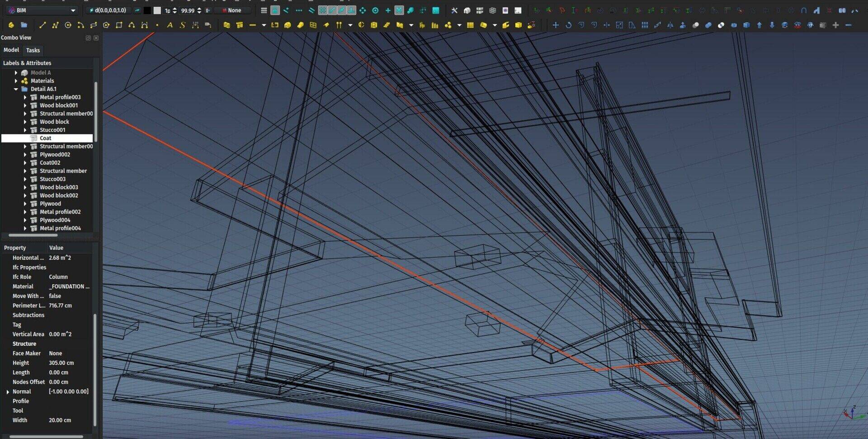The height and width of the screenshot is (439, 868).
Task: Select the Mirror tool
Action: 670,25
